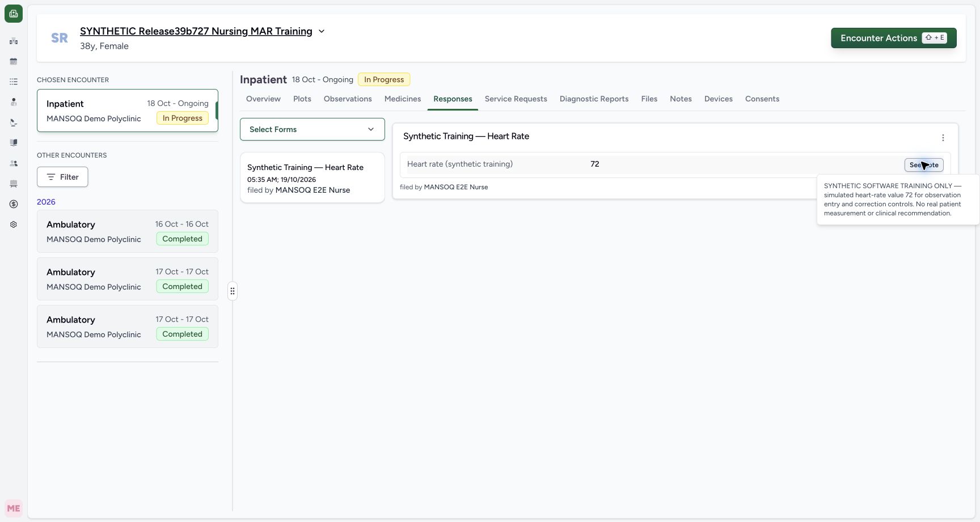Open the Service Requests tab
The image size is (980, 522).
[516, 99]
